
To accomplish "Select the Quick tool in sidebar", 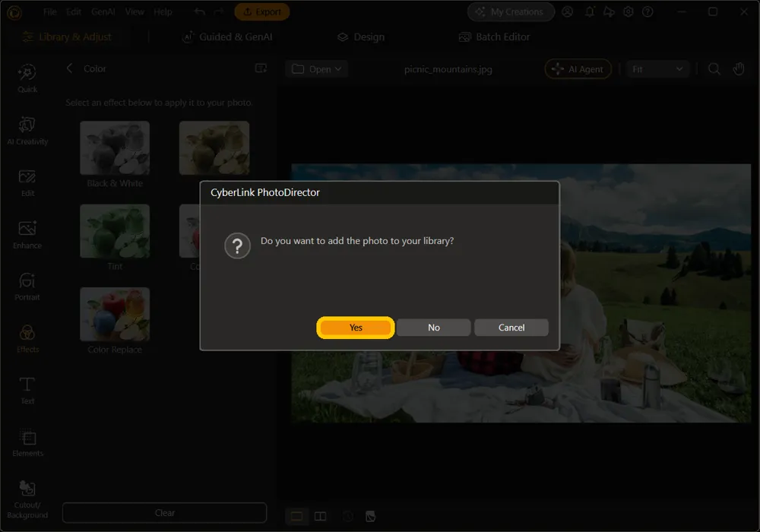I will [27, 78].
